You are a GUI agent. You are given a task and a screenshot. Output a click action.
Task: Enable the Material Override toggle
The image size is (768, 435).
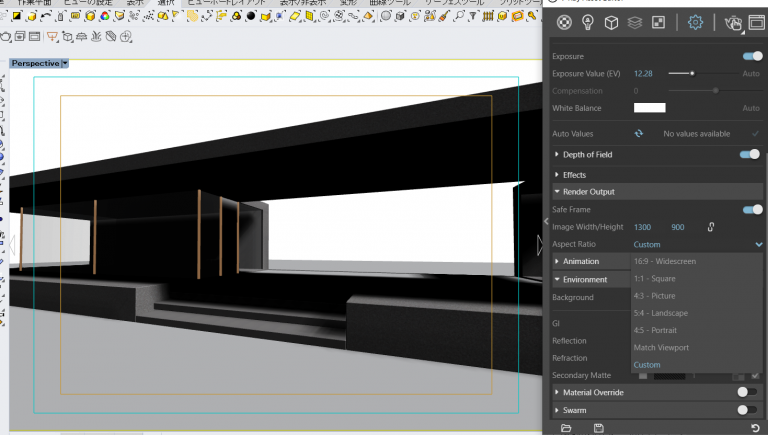[746, 393]
